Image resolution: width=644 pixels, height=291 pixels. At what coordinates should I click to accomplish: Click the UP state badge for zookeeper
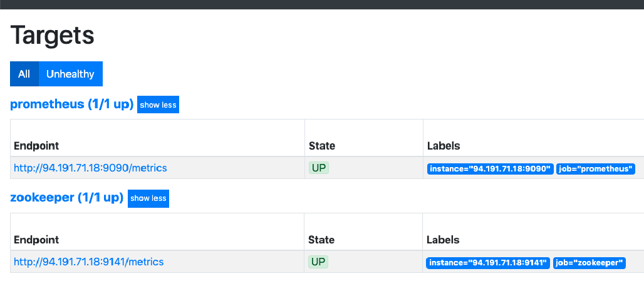tap(318, 262)
